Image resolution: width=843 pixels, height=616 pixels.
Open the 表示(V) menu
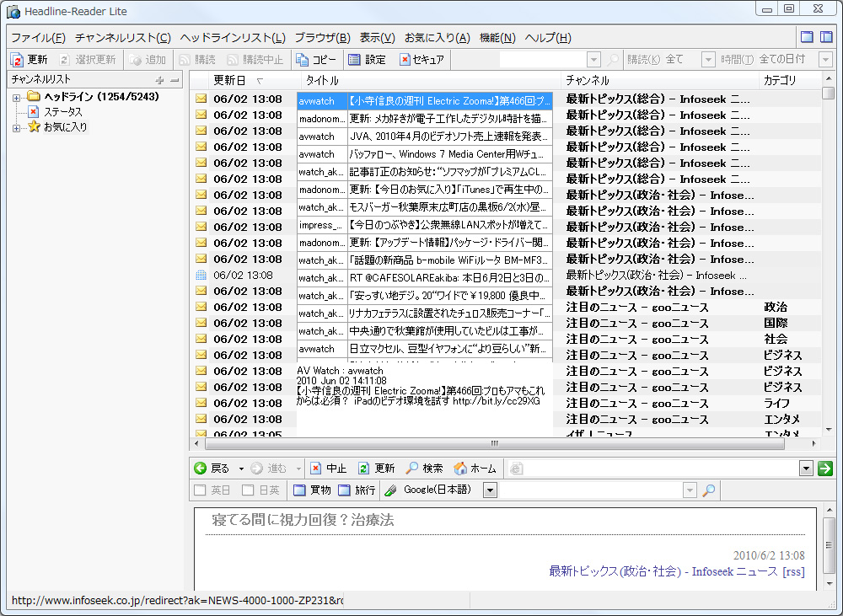pyautogui.click(x=378, y=38)
